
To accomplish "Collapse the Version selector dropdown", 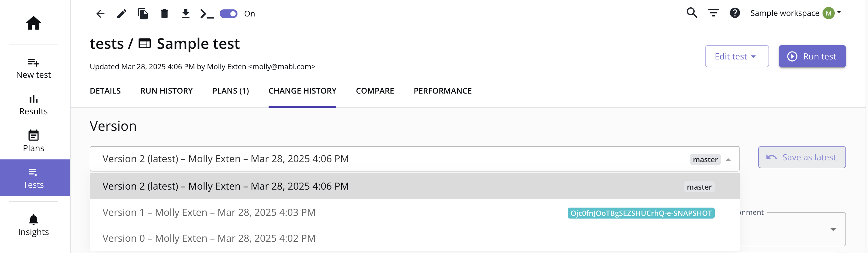I will (x=728, y=159).
